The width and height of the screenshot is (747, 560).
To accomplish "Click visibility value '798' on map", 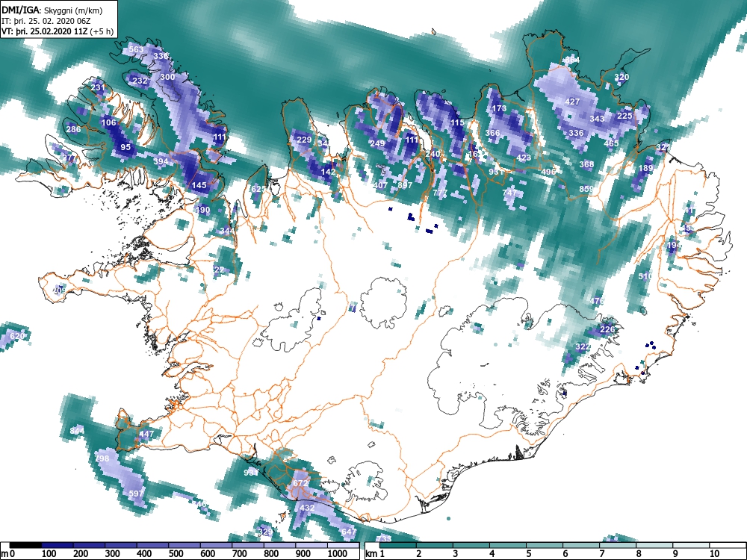I will 102,458.
